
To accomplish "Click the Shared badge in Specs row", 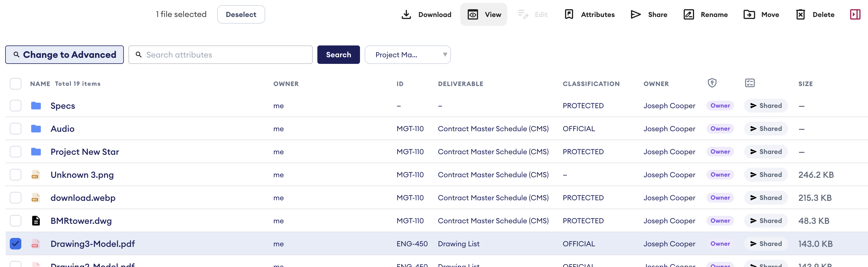I will tap(765, 106).
